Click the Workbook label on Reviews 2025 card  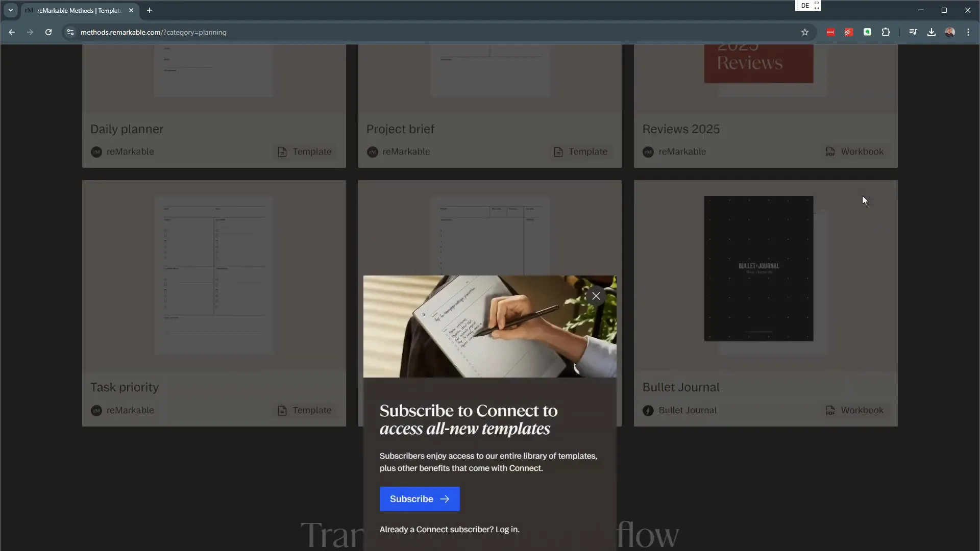coord(862,152)
